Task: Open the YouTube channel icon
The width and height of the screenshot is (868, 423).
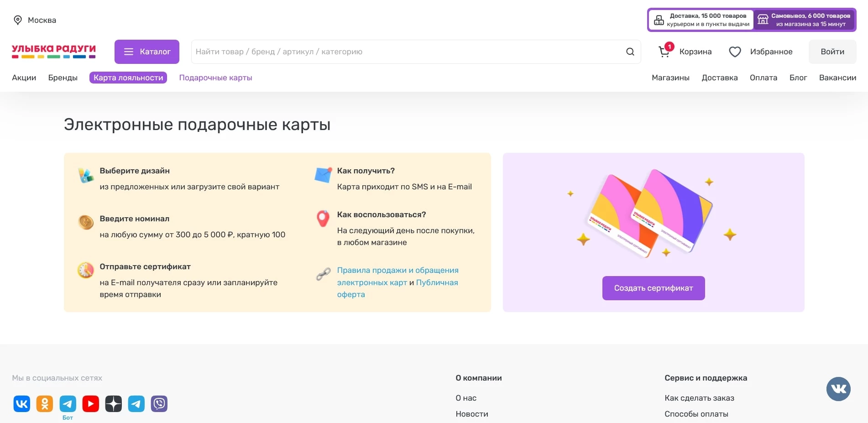Action: 90,403
